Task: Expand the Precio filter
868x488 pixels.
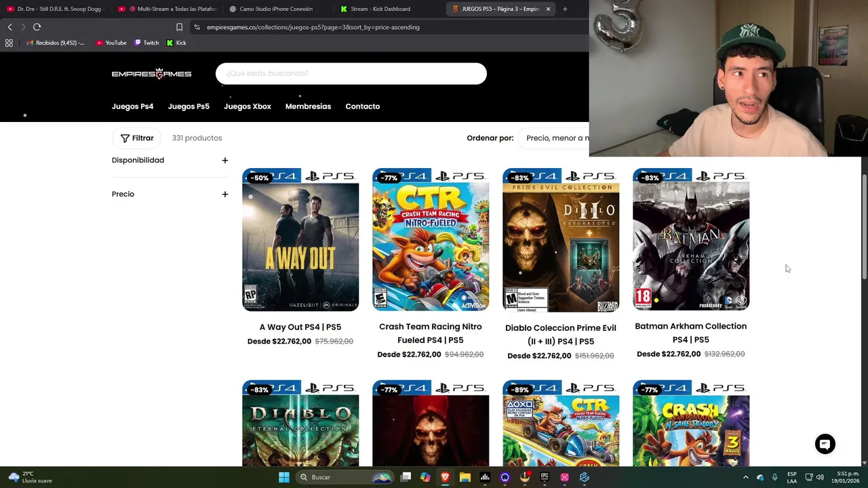Action: point(170,195)
